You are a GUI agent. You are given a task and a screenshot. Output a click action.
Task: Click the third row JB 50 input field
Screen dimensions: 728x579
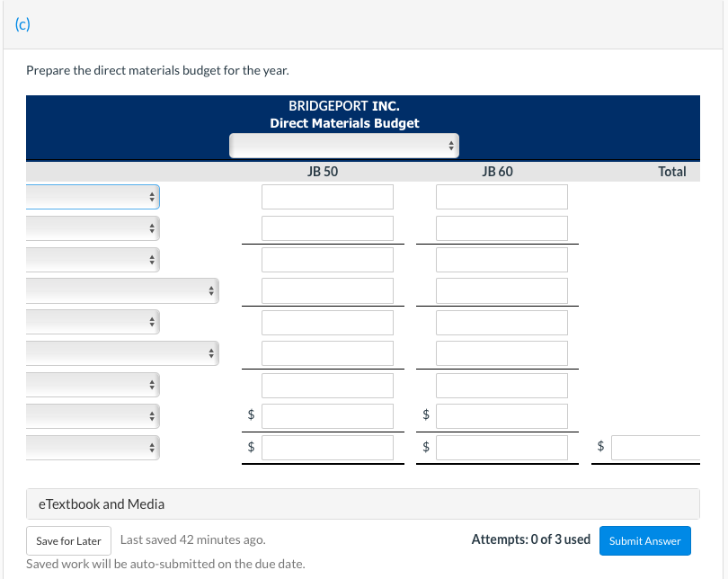327,260
